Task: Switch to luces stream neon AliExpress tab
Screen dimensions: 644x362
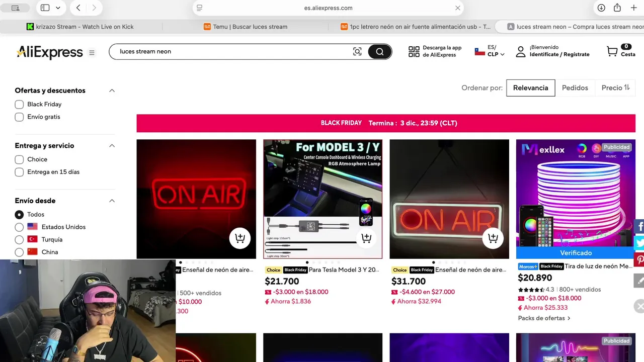Action: [x=576, y=27]
